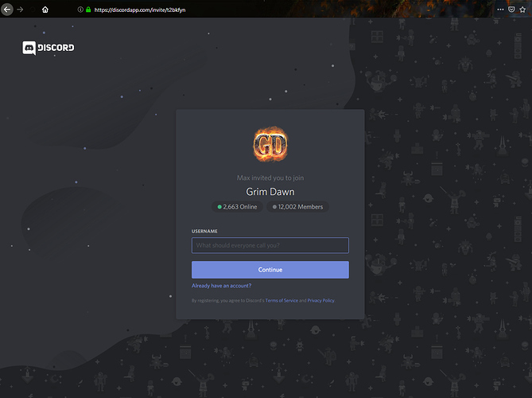532x398 pixels.
Task: Go to the browser home page icon
Action: (x=45, y=10)
